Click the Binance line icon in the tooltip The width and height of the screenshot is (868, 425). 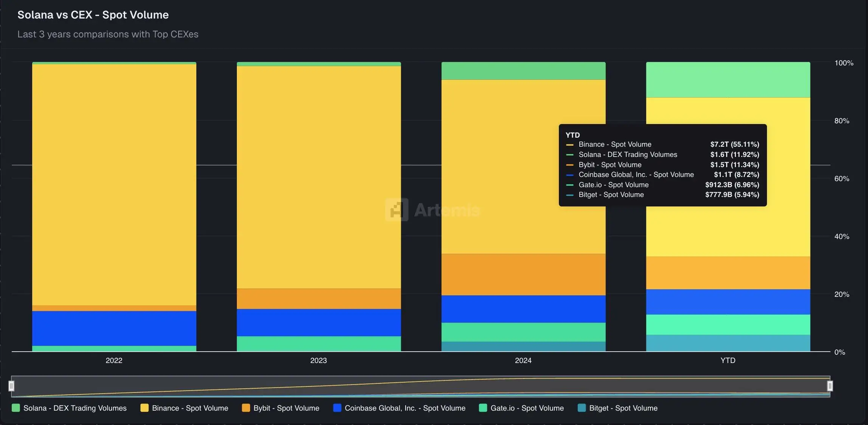click(x=570, y=144)
